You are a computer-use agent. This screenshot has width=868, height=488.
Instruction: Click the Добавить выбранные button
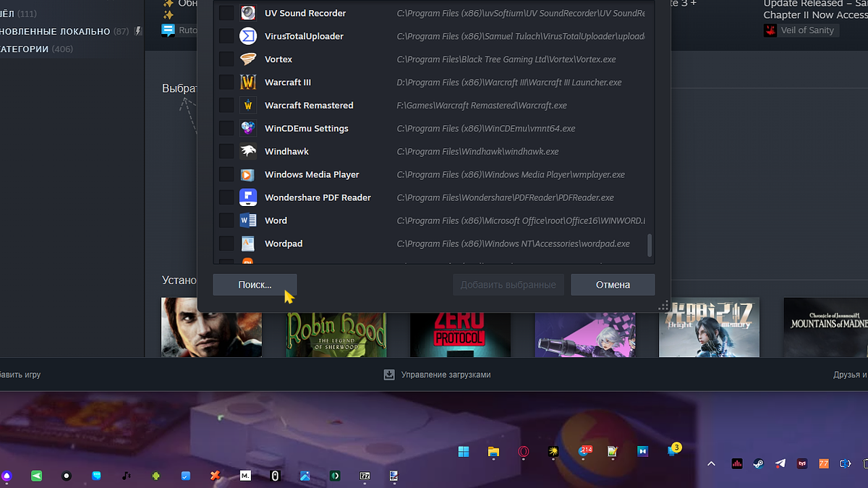(509, 285)
